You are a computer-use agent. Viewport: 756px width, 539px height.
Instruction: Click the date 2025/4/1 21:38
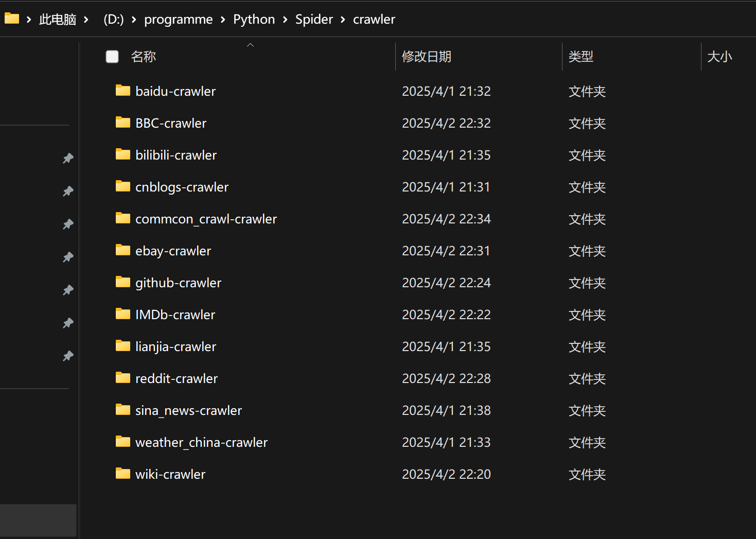click(x=446, y=410)
